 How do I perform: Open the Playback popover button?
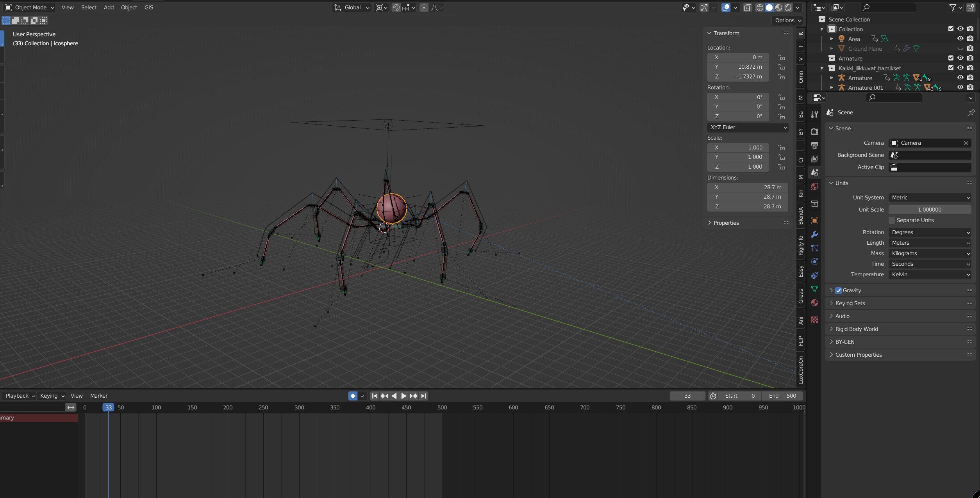click(20, 396)
